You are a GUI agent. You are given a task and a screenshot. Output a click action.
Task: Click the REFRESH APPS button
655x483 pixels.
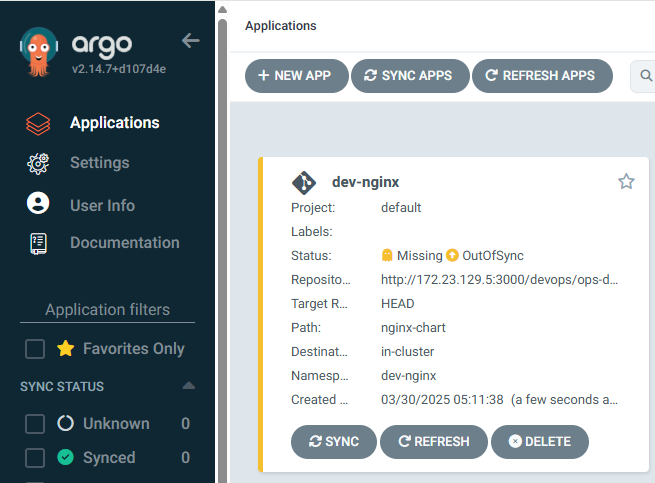542,76
